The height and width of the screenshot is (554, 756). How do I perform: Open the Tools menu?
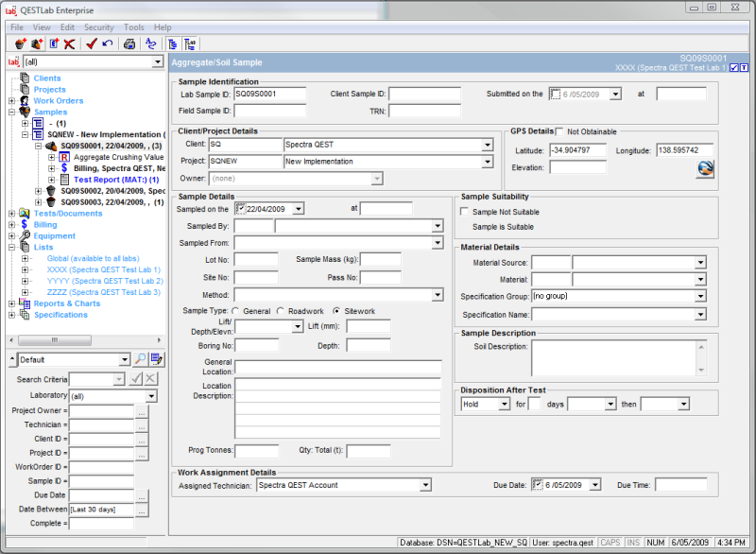132,26
